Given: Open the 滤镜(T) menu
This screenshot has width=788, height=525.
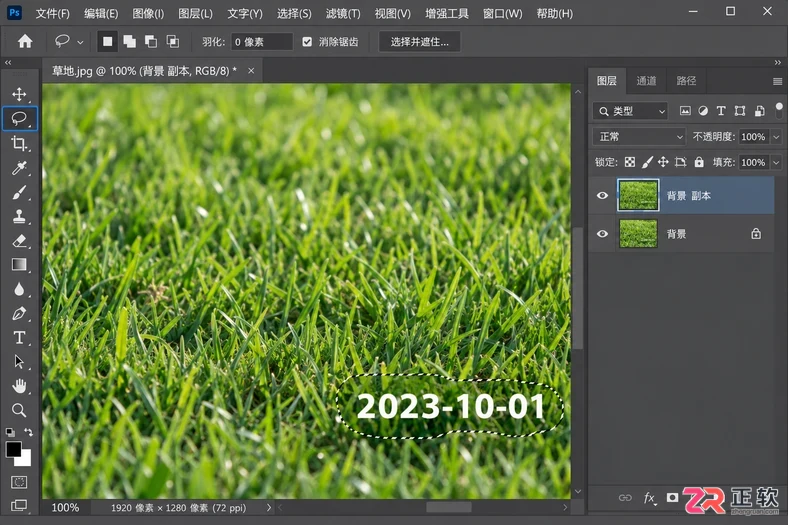Looking at the screenshot, I should coord(343,14).
